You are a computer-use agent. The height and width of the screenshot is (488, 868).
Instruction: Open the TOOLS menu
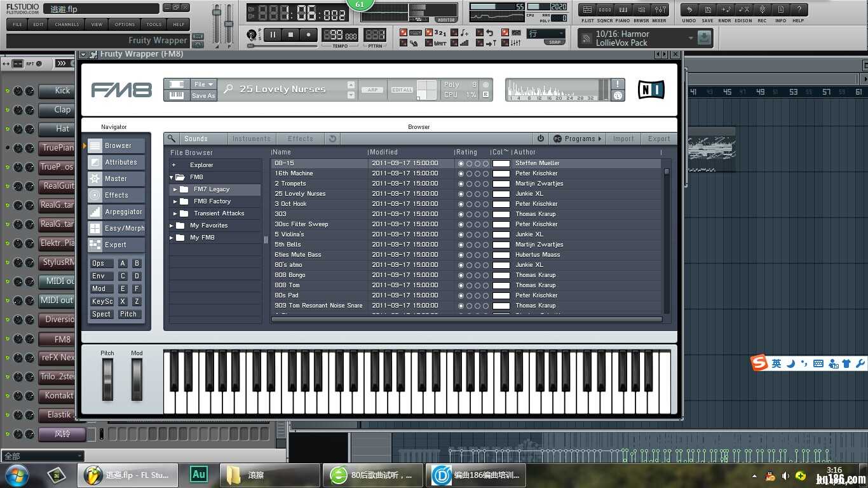tap(154, 24)
